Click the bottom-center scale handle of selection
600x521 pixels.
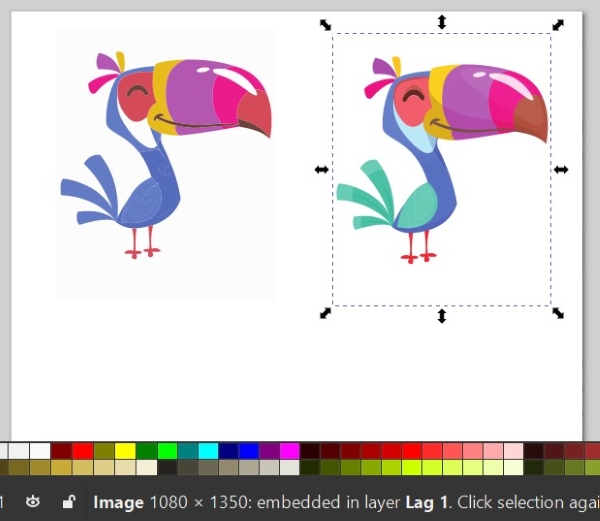point(442,317)
